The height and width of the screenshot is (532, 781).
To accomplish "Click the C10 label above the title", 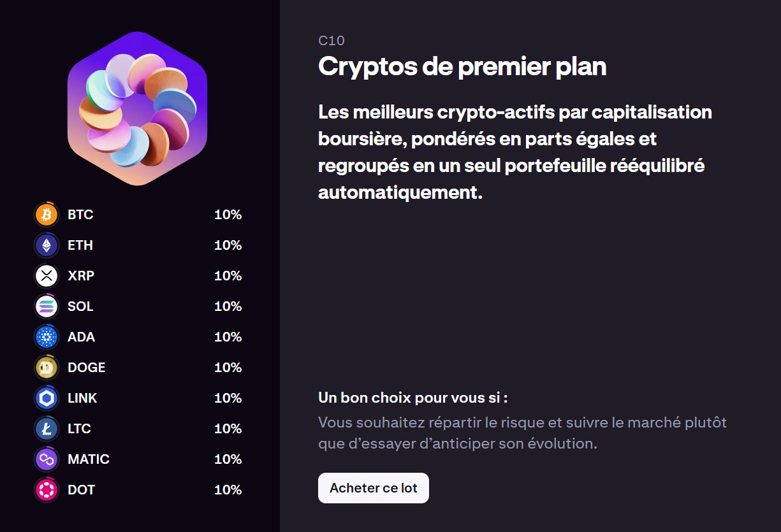I will coord(330,41).
